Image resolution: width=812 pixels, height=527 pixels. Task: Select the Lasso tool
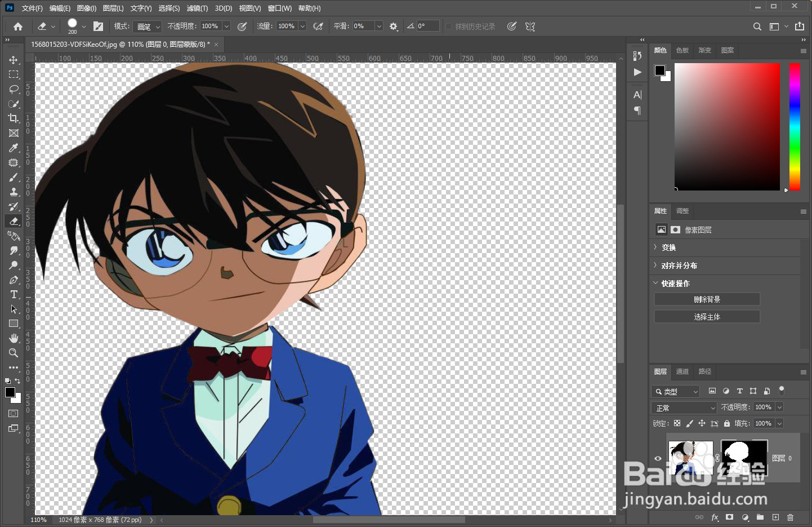click(14, 89)
